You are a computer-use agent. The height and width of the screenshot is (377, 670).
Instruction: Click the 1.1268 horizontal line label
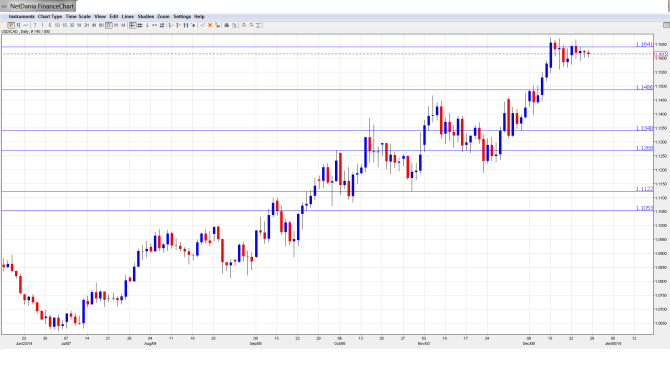coord(644,148)
